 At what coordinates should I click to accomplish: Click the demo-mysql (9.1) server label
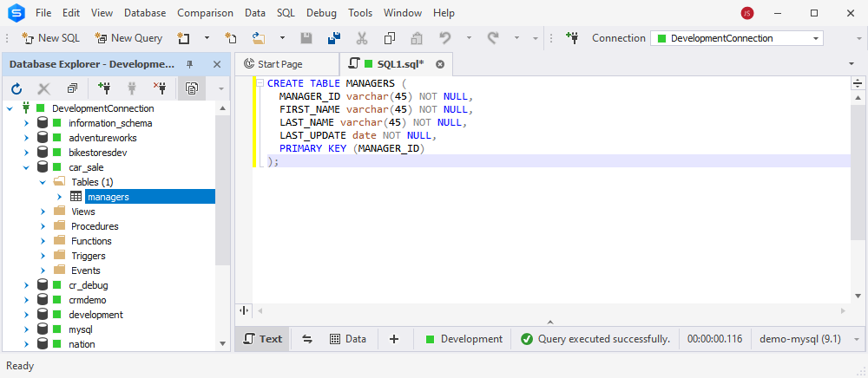pyautogui.click(x=800, y=339)
